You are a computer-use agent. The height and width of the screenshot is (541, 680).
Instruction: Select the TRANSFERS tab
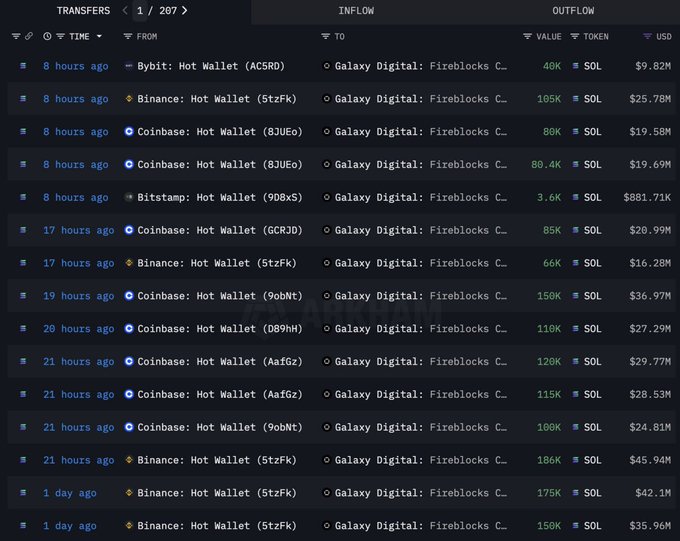pos(83,11)
